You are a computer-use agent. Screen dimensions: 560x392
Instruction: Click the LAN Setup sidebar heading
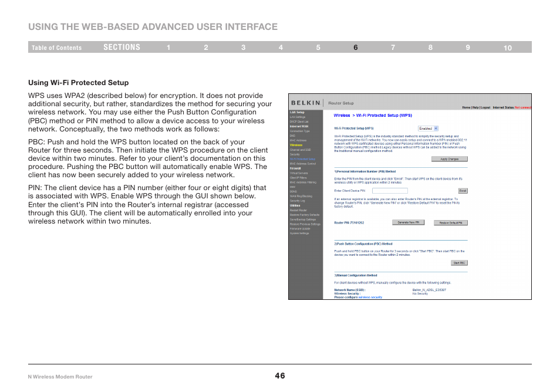click(297, 113)
